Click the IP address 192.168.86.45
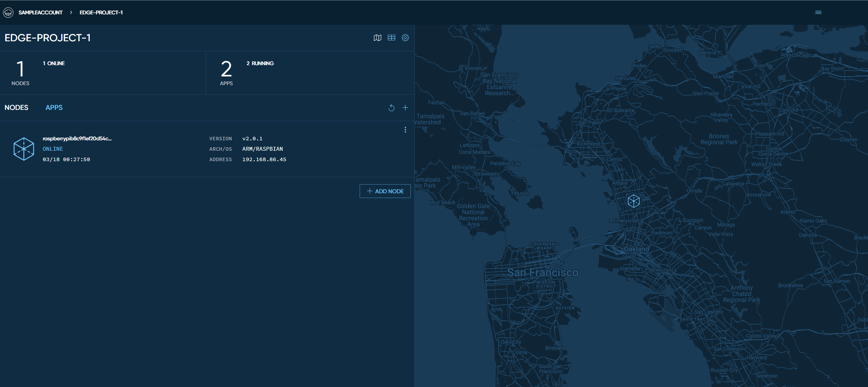The width and height of the screenshot is (868, 387). [264, 159]
